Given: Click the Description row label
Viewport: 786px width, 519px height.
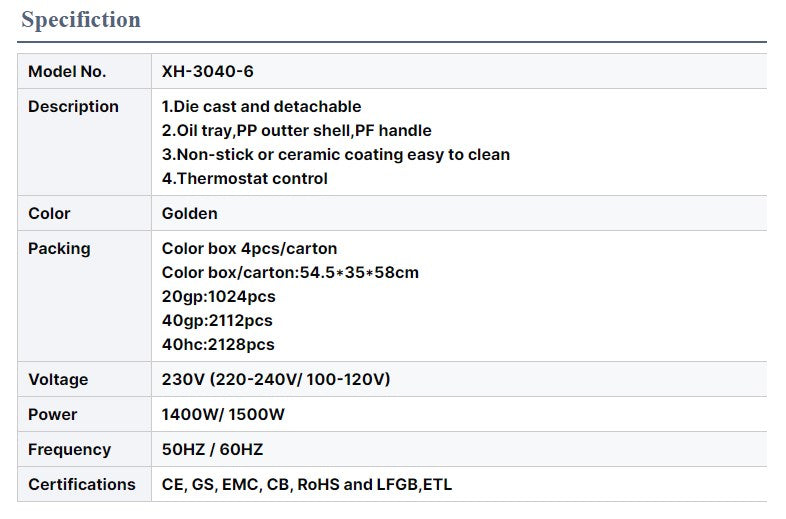Looking at the screenshot, I should (x=73, y=106).
